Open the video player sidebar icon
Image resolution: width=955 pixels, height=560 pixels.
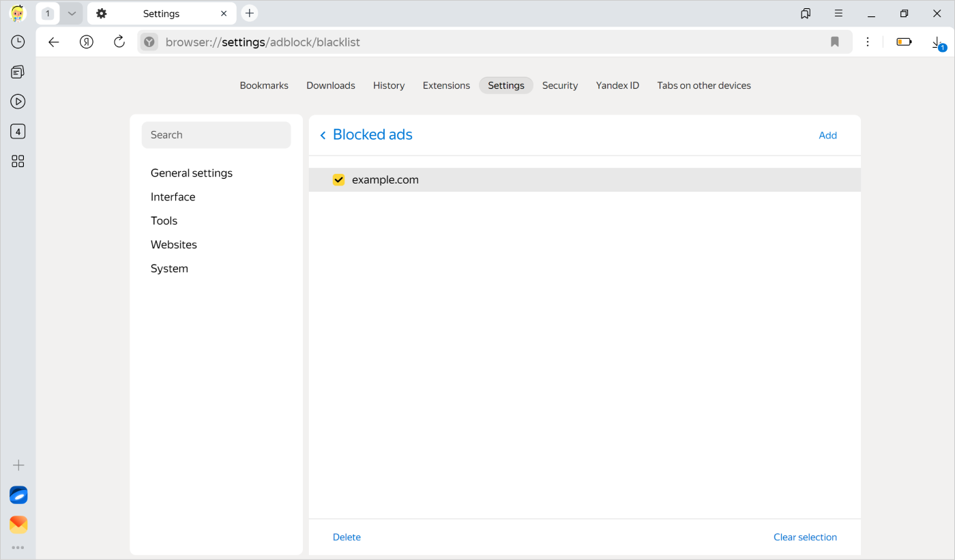pyautogui.click(x=18, y=102)
